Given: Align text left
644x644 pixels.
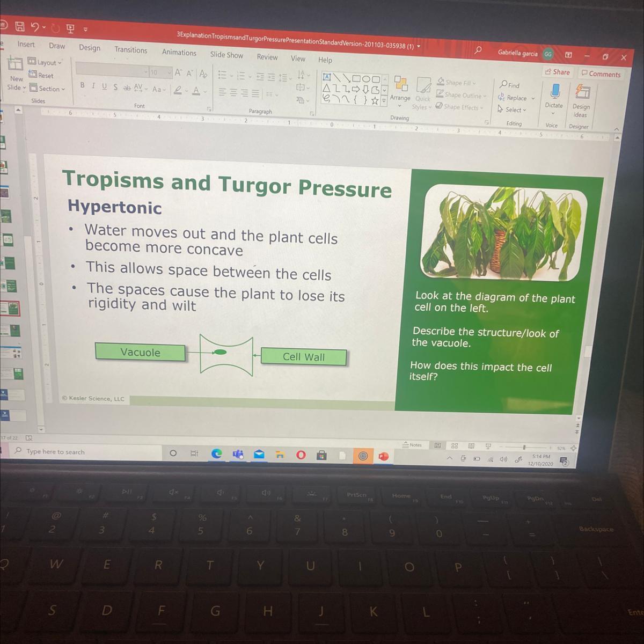Looking at the screenshot, I should [x=222, y=92].
